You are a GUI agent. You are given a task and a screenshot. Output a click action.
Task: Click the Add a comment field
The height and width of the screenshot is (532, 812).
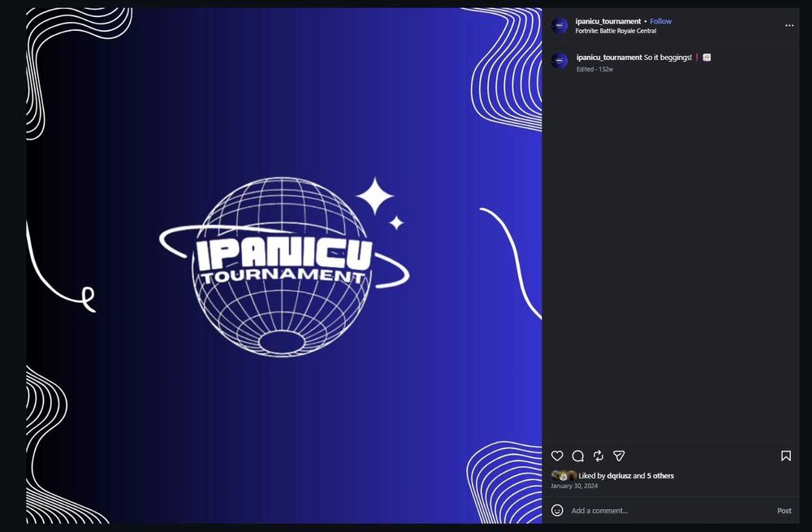click(x=672, y=510)
